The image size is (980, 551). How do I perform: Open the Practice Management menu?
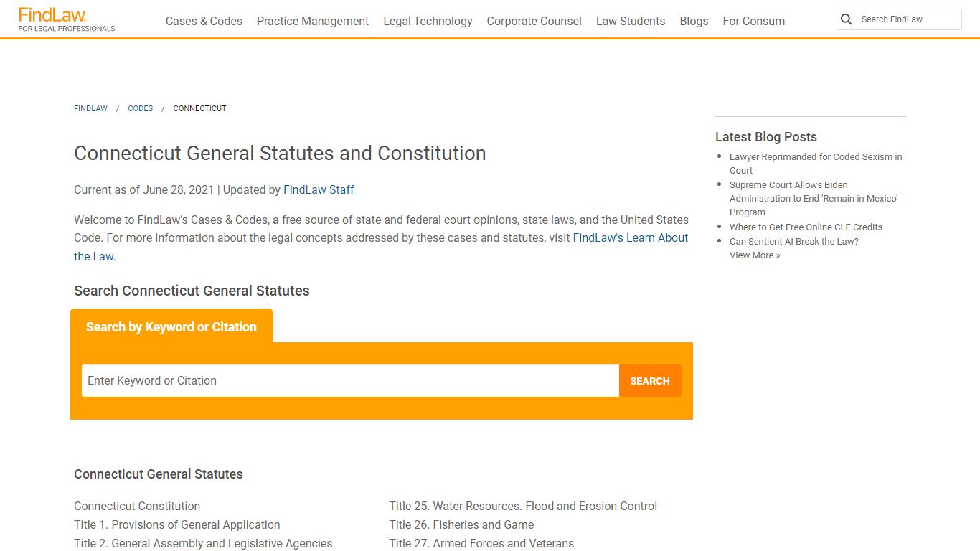click(313, 21)
